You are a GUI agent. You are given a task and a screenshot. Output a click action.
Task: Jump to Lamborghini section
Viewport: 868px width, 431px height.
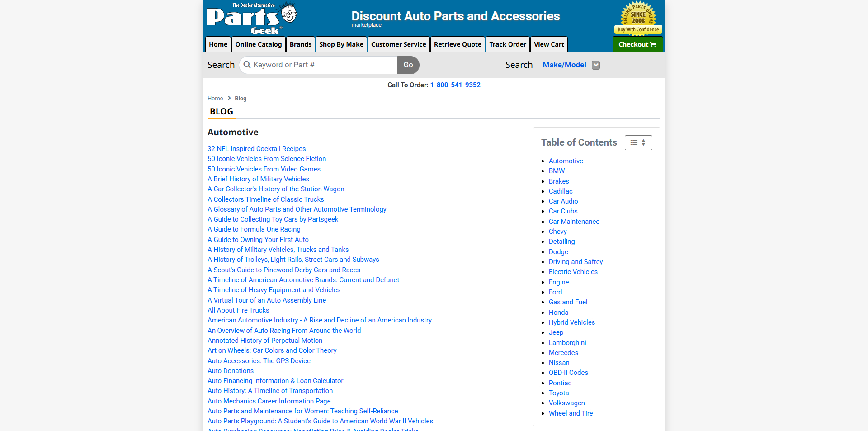[x=567, y=343]
